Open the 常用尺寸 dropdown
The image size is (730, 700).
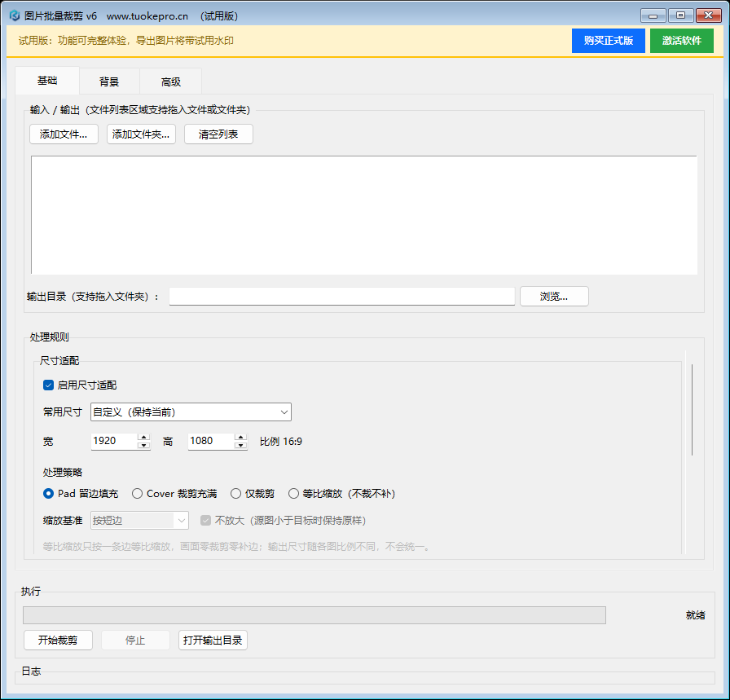point(191,412)
